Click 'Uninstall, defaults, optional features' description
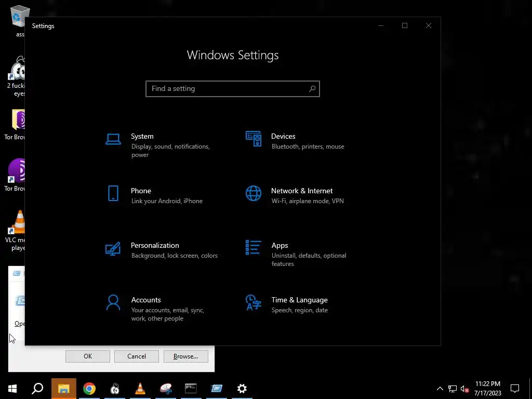532x399 pixels. click(x=309, y=260)
